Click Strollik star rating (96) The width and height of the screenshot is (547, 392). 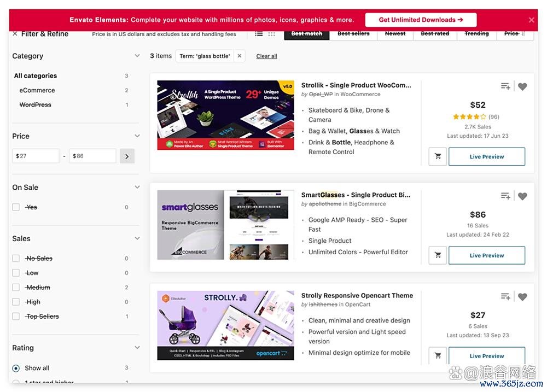pyautogui.click(x=476, y=117)
